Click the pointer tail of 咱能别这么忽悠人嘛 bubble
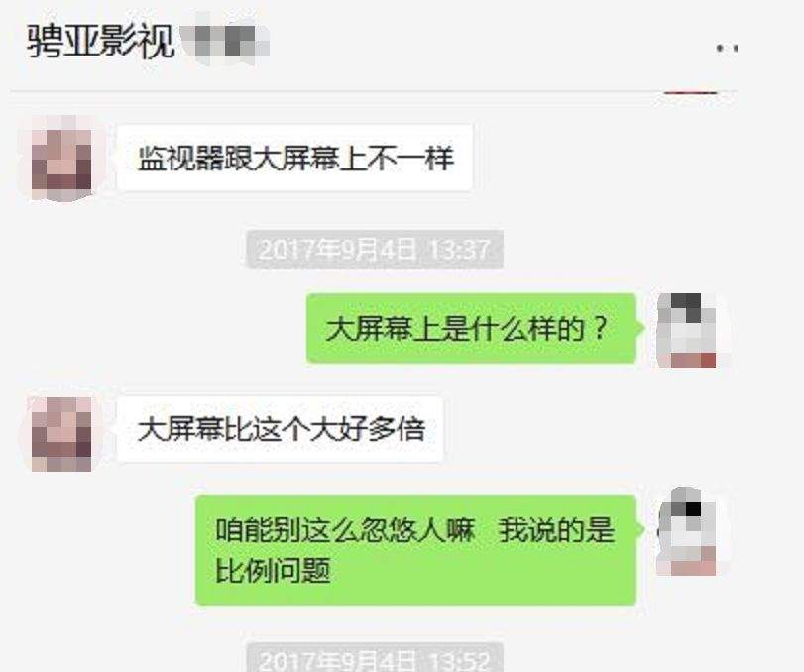 640,529
